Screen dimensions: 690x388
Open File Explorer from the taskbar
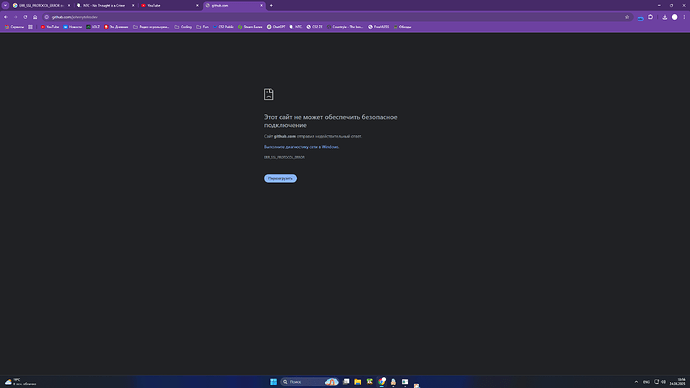358,382
